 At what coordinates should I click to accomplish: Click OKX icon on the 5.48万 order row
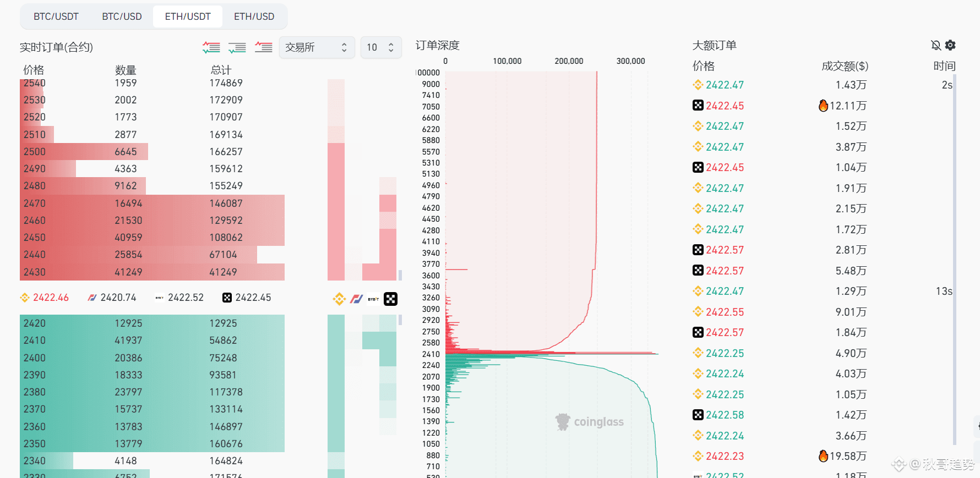coord(698,271)
